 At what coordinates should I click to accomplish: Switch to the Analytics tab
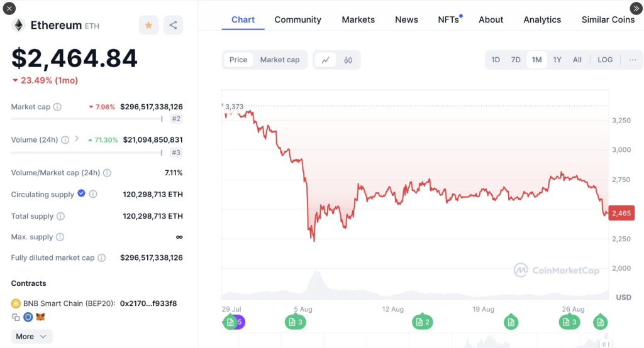(542, 19)
